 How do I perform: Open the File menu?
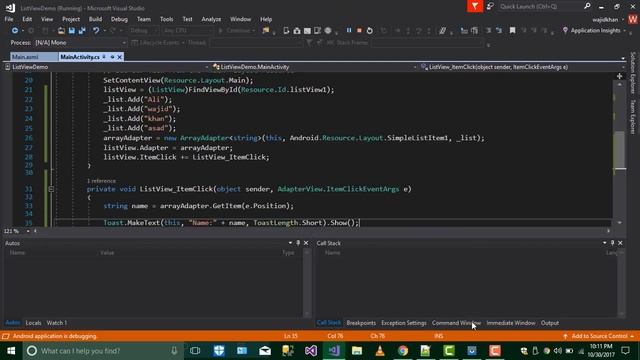(x=9, y=19)
